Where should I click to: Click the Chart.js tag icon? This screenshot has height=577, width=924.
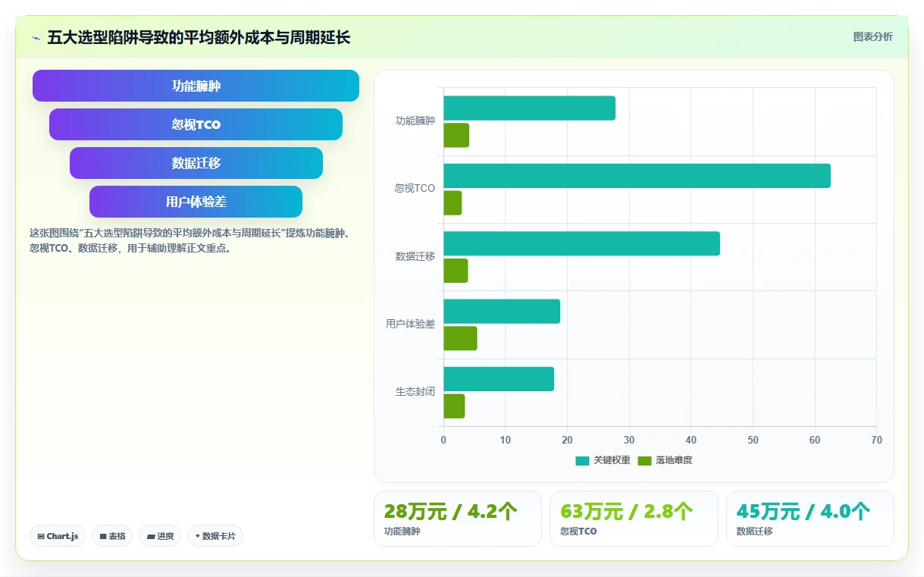[x=41, y=536]
